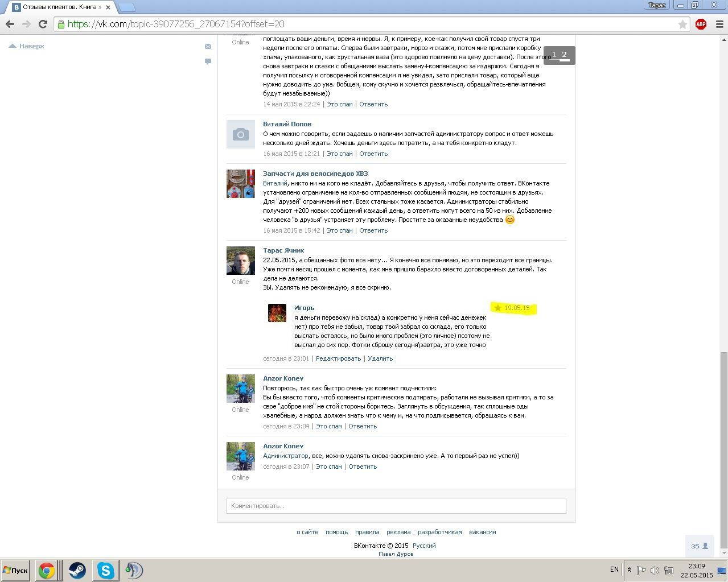The image size is (728, 582).
Task: Switch language via Русский link
Action: click(424, 546)
